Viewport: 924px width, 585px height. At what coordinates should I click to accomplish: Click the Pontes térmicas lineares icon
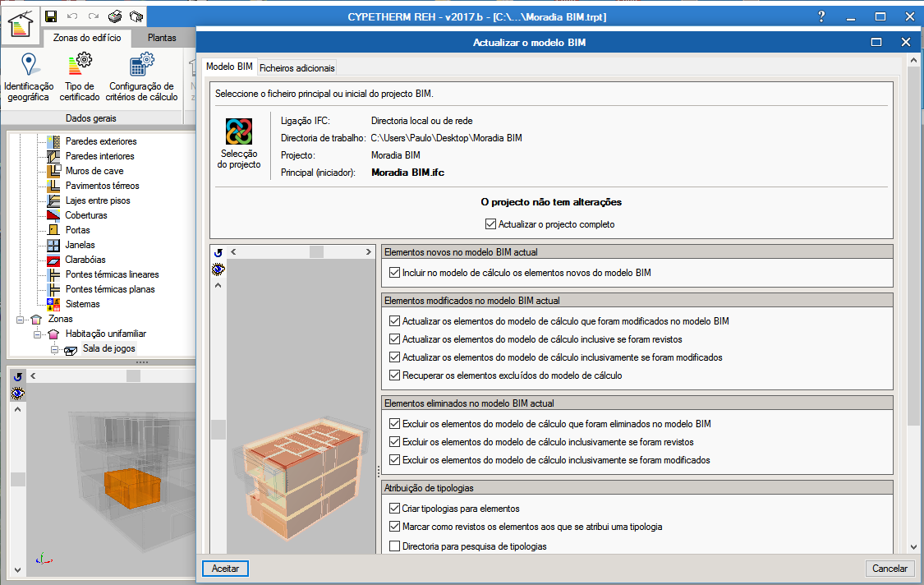pos(53,274)
